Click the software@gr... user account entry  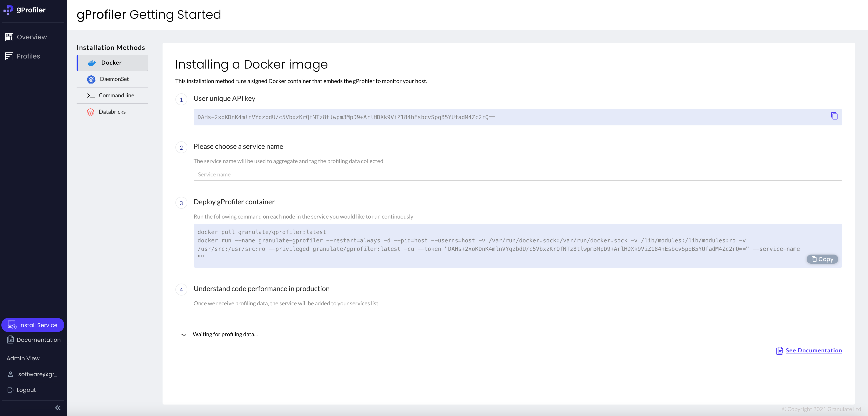[33, 374]
